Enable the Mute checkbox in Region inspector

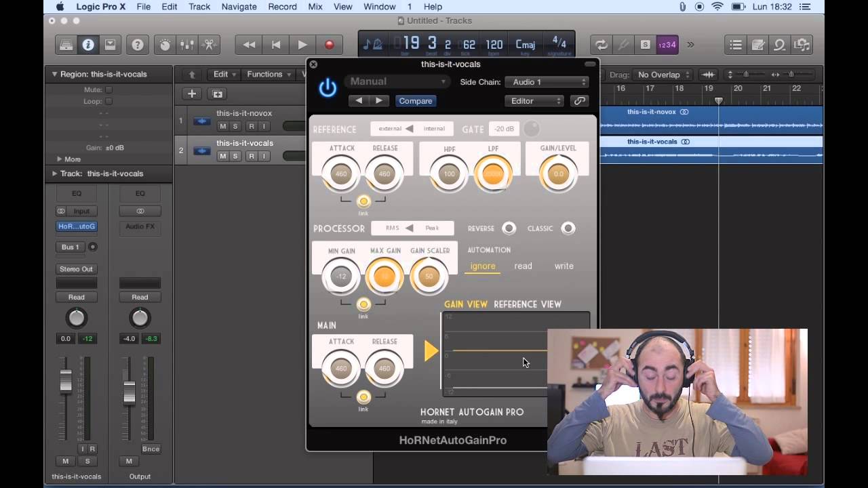[x=108, y=89]
